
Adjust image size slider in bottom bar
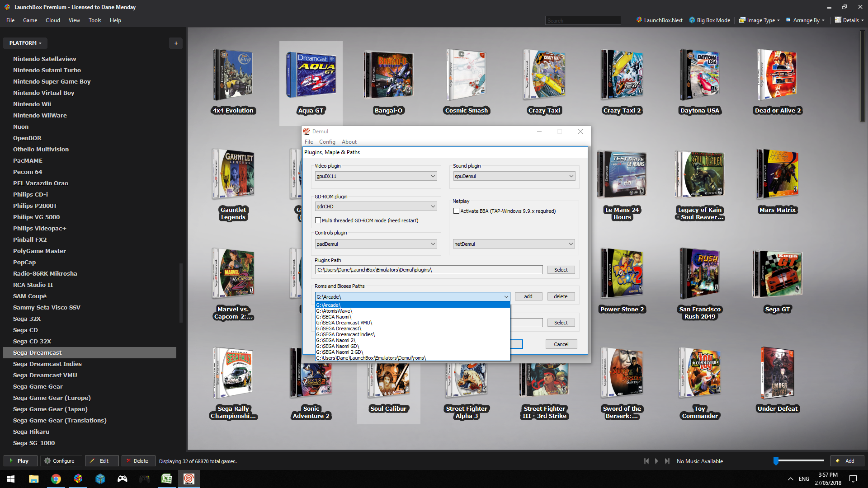click(776, 461)
